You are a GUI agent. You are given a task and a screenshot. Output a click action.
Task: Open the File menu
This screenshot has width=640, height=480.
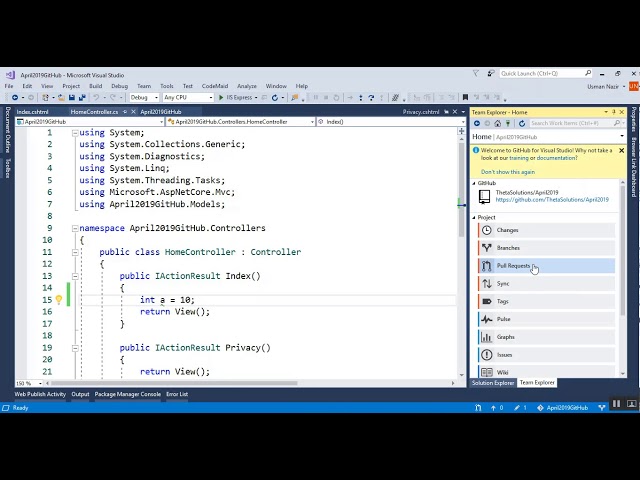pos(9,86)
